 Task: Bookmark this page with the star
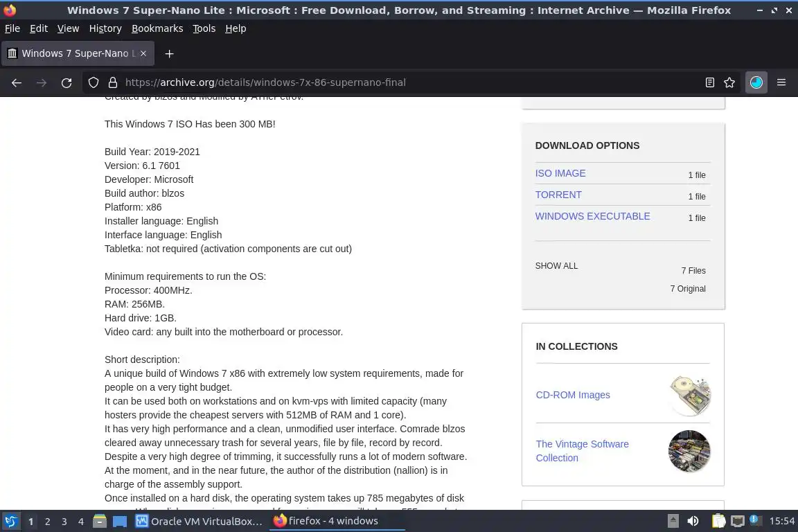(x=729, y=82)
